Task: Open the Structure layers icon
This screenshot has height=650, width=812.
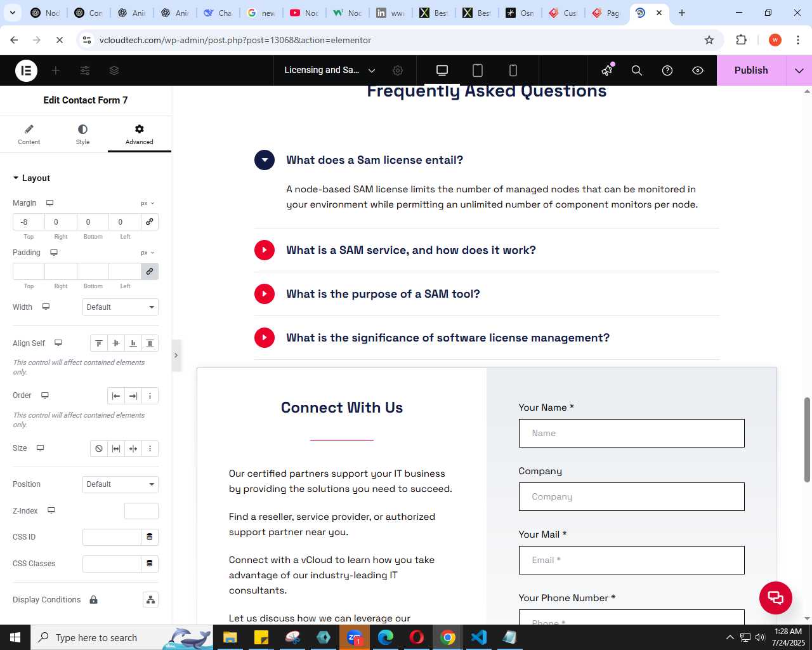Action: 114,70
